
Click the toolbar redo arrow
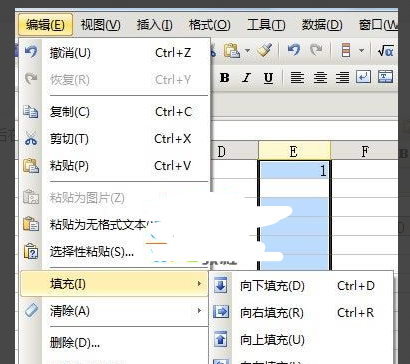coord(316,51)
